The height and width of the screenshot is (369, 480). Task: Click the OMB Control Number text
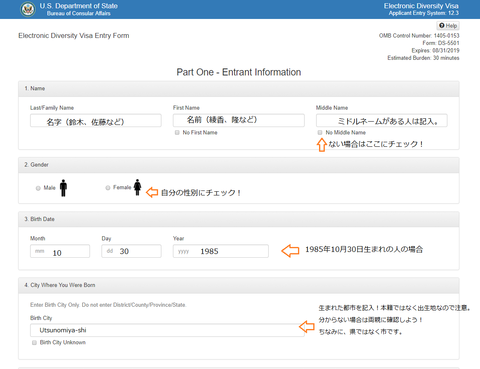pyautogui.click(x=419, y=36)
